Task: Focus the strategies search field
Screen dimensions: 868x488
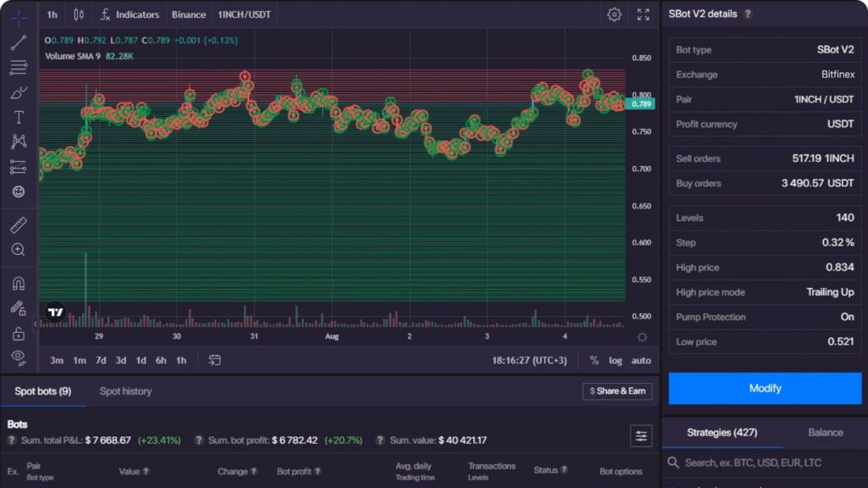Action: pyautogui.click(x=765, y=463)
